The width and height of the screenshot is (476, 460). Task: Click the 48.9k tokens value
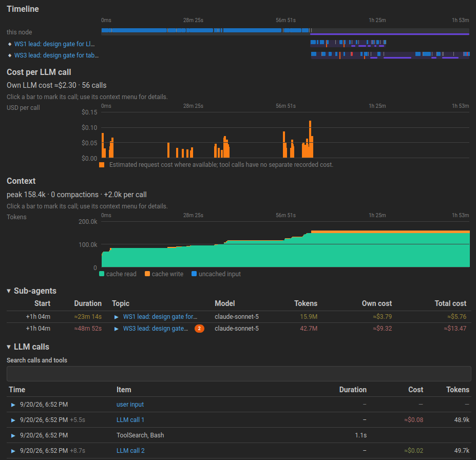click(x=462, y=419)
